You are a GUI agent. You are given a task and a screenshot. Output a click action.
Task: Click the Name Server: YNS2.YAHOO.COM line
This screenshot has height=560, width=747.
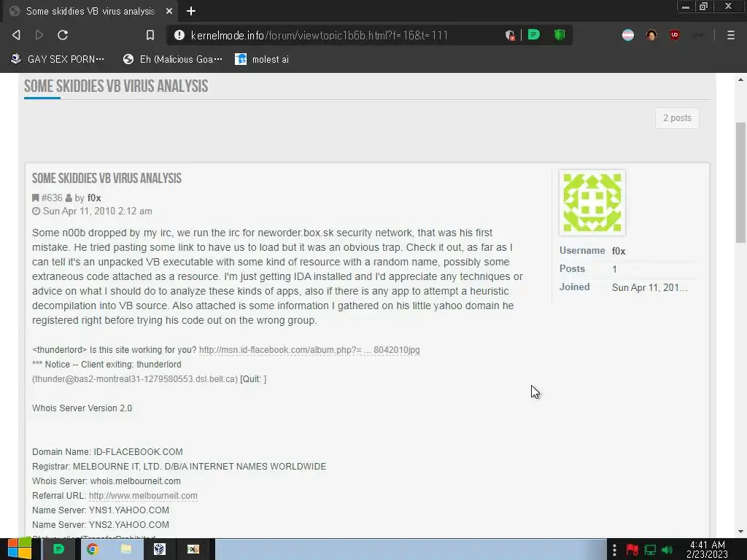[x=101, y=525]
